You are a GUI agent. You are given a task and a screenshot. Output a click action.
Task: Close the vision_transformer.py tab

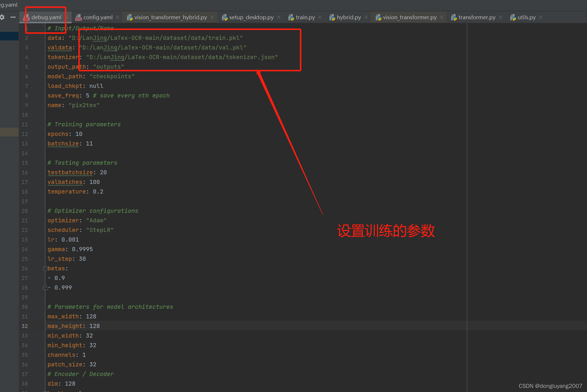442,17
